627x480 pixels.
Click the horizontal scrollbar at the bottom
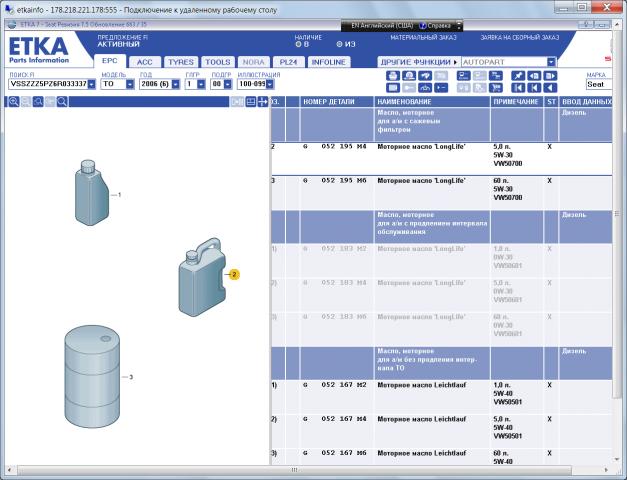(x=294, y=470)
